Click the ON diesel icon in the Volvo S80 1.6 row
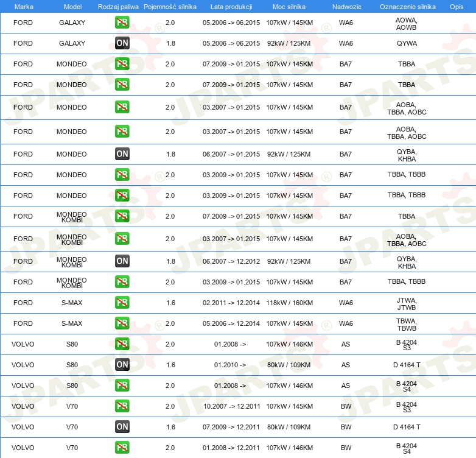476x458 pixels. coord(122,365)
